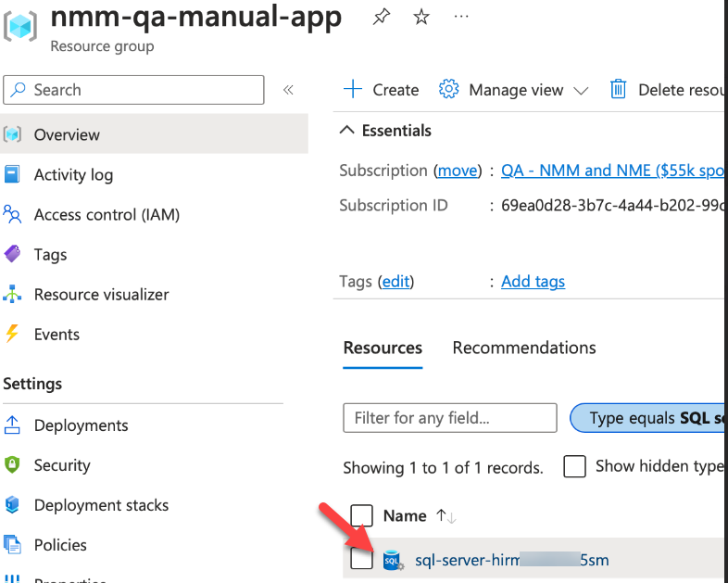Viewport: 728px width, 583px height.
Task: Click the Name column header
Action: tap(405, 516)
